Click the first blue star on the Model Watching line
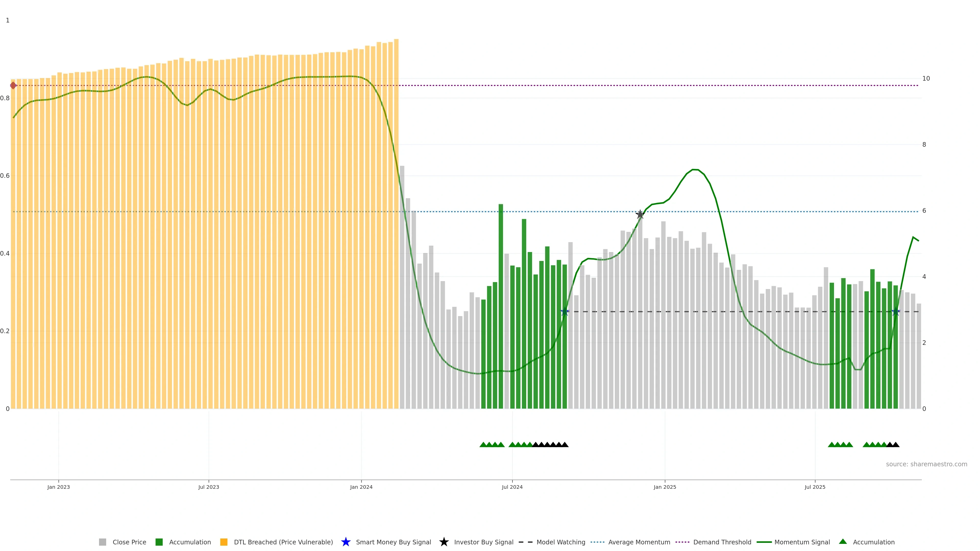 [x=565, y=312]
